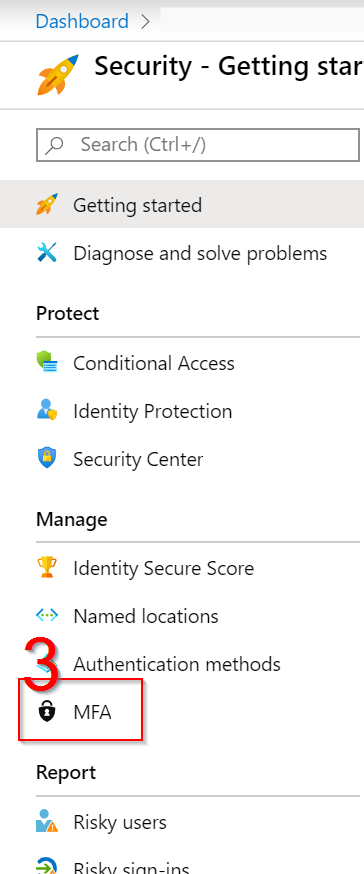Click the Security Center shield lock icon
Screen dimensions: 364x874
(x=47, y=459)
